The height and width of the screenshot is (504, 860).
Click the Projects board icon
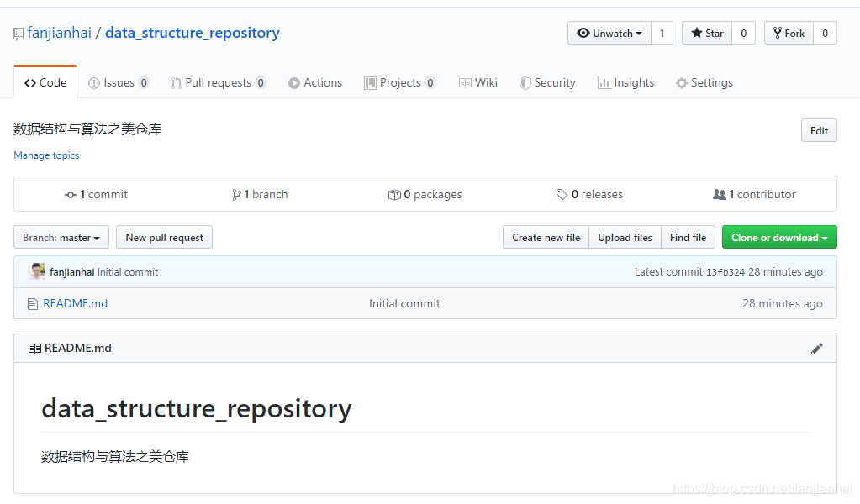pos(370,83)
